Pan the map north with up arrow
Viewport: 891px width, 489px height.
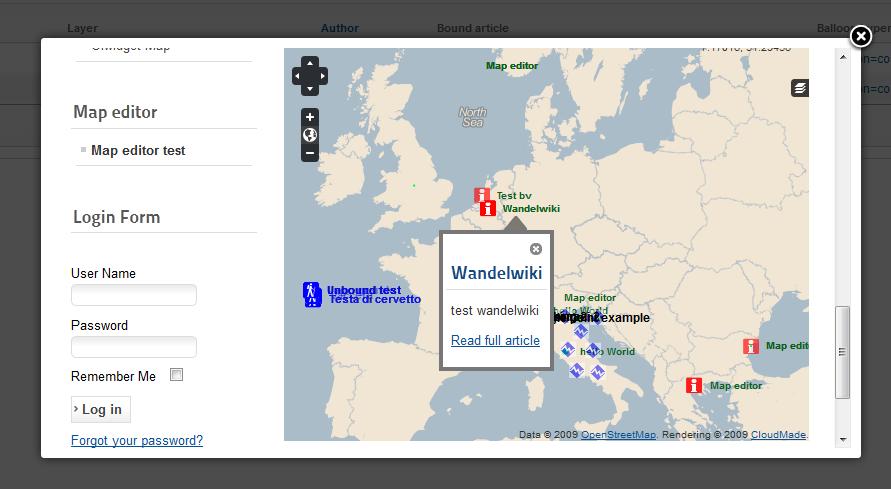310,62
